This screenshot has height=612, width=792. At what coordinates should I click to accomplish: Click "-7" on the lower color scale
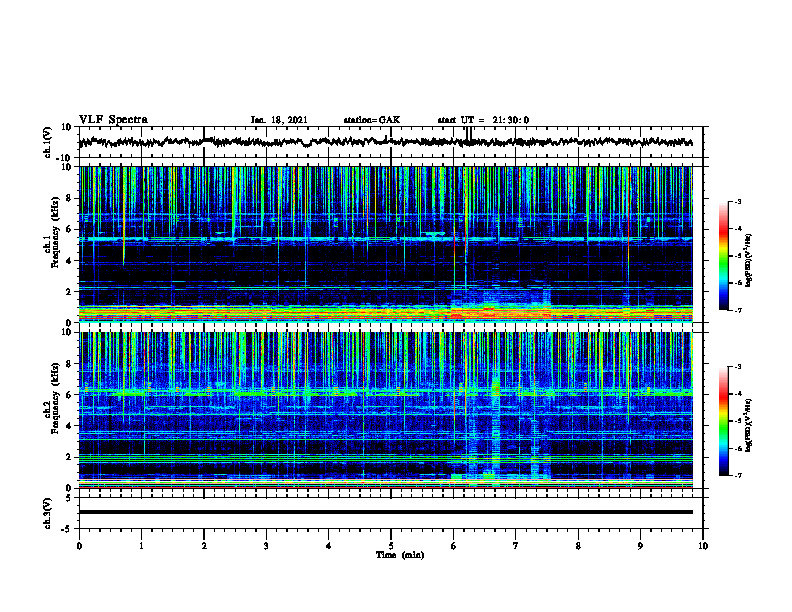coord(737,476)
